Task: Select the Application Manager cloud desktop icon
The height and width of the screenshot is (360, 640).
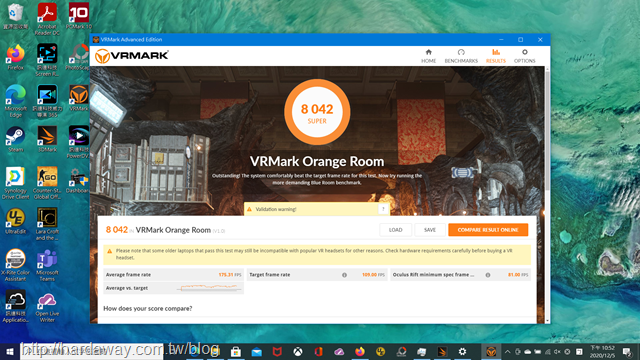Action: [16, 306]
